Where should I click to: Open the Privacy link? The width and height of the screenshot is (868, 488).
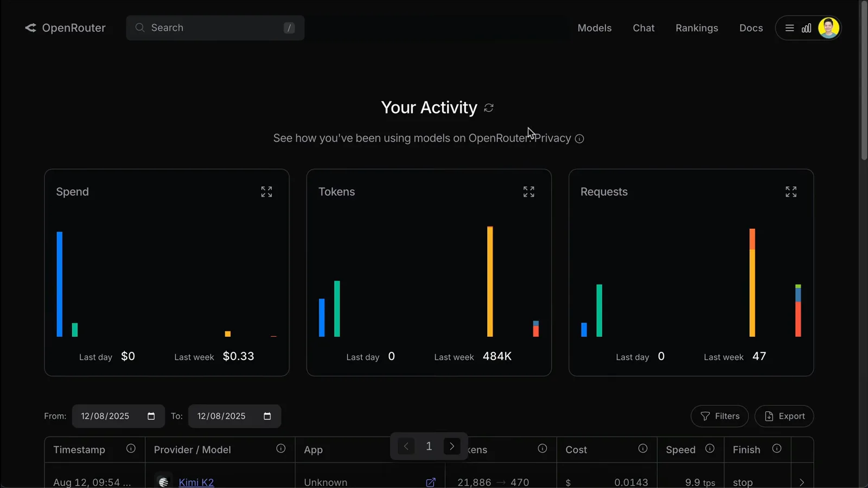[x=552, y=138]
